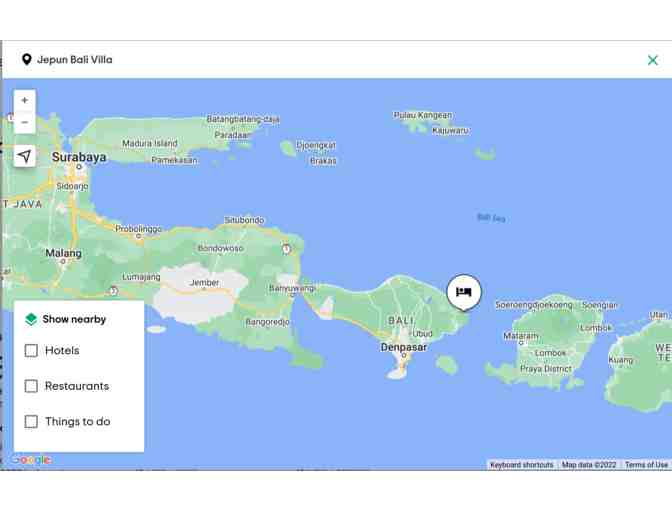Click the Surabaya city label
The image size is (672, 510).
pyautogui.click(x=79, y=157)
